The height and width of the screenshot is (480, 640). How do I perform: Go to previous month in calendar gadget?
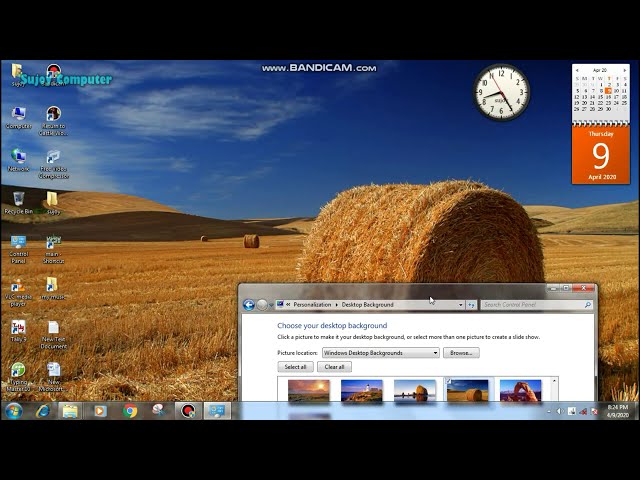tap(577, 70)
